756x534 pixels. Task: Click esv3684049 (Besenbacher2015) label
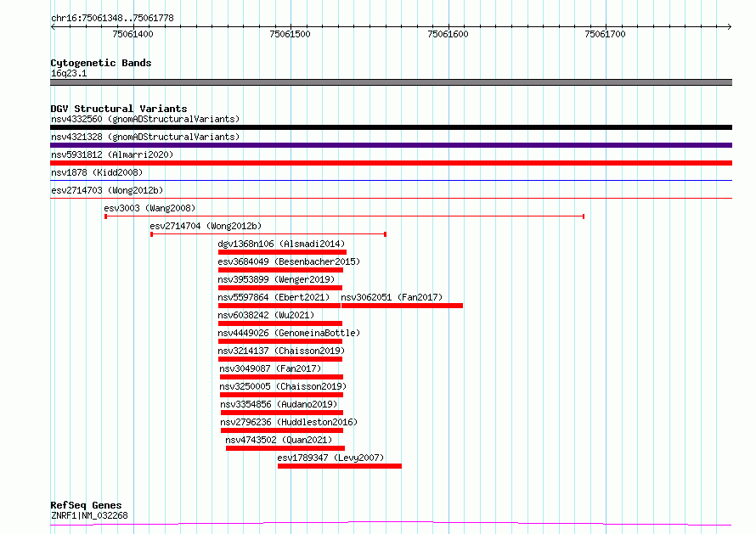289,261
